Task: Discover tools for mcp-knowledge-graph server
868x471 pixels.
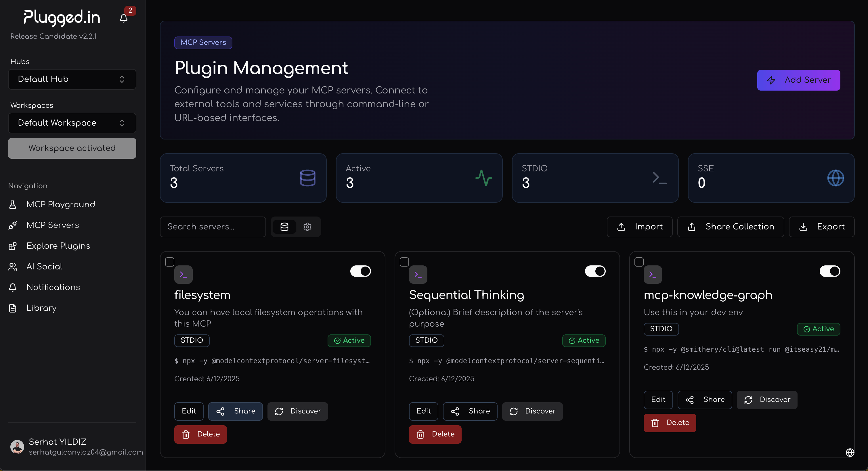Action: pyautogui.click(x=767, y=400)
